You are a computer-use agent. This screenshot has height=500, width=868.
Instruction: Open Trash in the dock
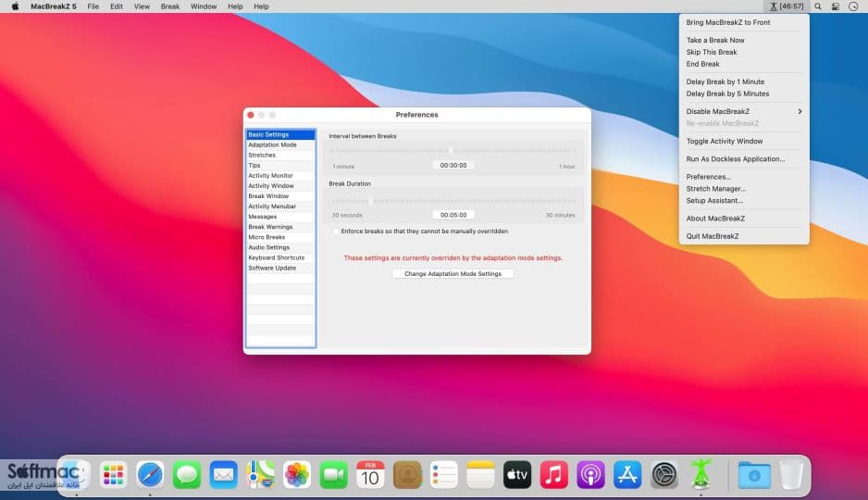pos(791,475)
